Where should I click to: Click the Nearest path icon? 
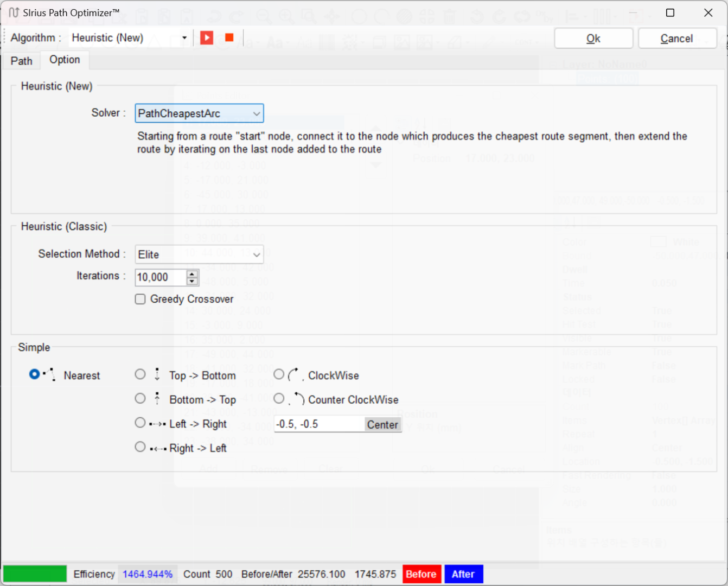click(49, 374)
